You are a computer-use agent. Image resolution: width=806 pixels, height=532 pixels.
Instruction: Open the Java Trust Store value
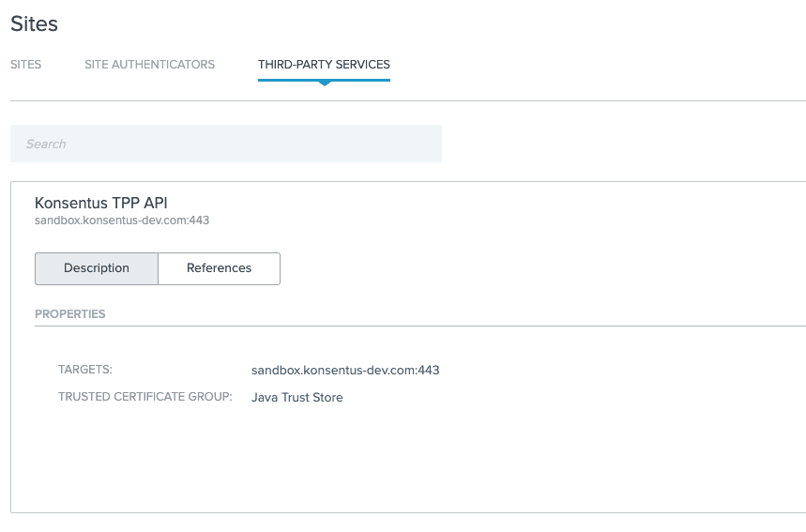[x=297, y=397]
